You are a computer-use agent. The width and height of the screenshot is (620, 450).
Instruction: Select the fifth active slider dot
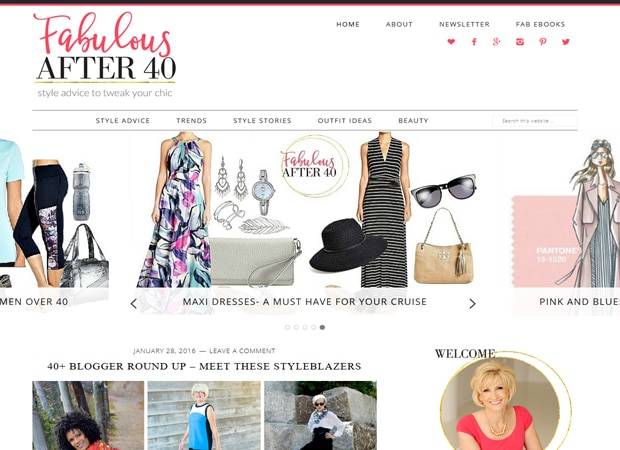(x=322, y=327)
